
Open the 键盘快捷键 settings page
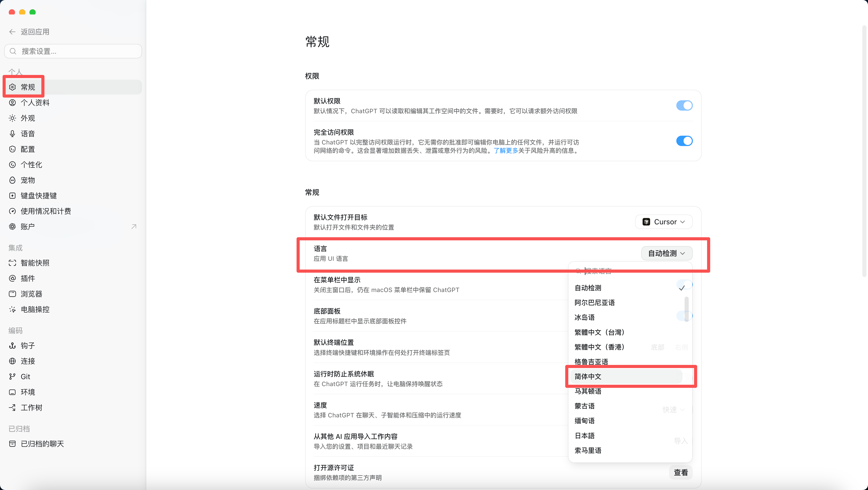73,196
